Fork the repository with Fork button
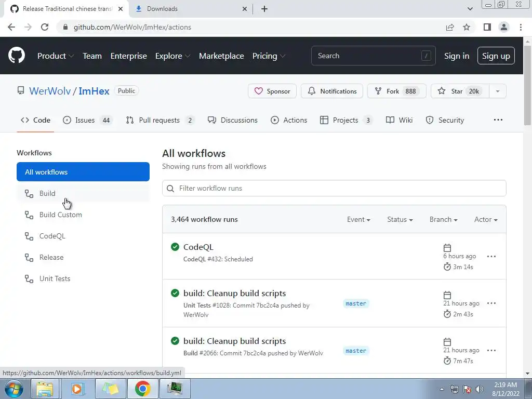The height and width of the screenshot is (399, 532). coord(396,91)
